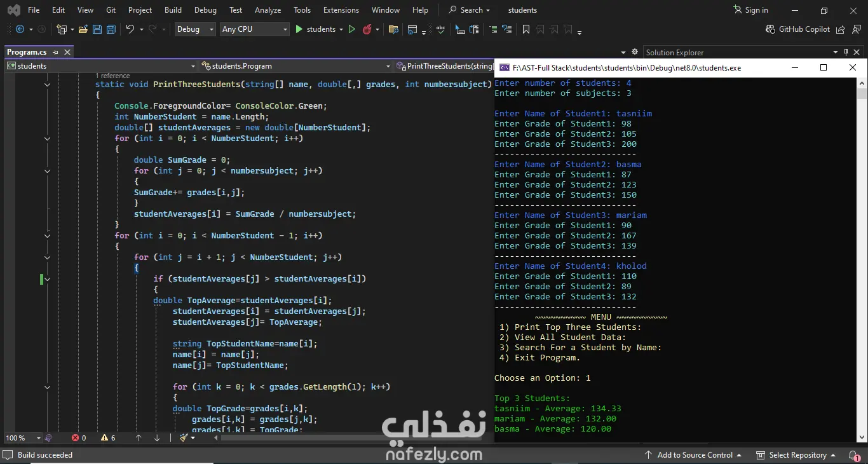The height and width of the screenshot is (464, 868).
Task: Open the Build menu
Action: click(173, 10)
